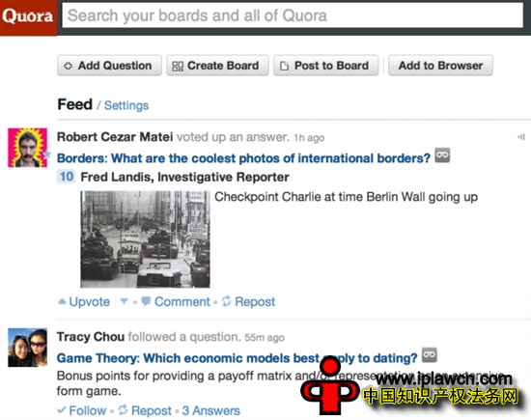This screenshot has height=420, width=531.
Task: Open the international borders question link
Action: (x=243, y=158)
